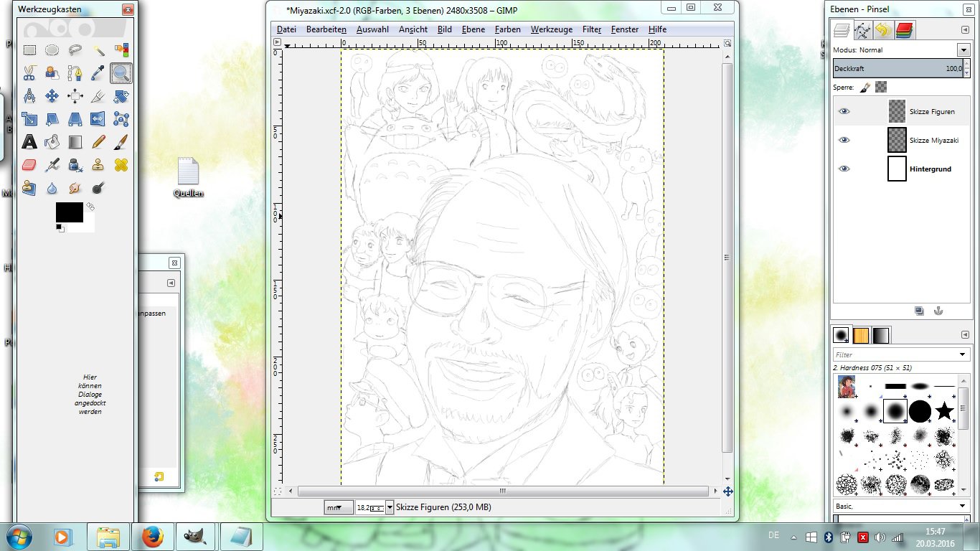980x551 pixels.
Task: Select the Scissors Select tool
Action: click(29, 73)
